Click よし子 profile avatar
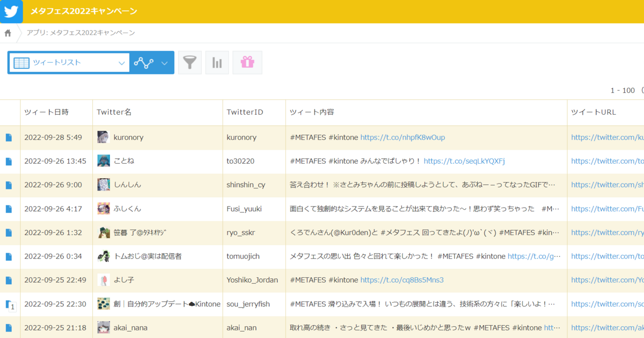This screenshot has width=644, height=338. [104, 280]
